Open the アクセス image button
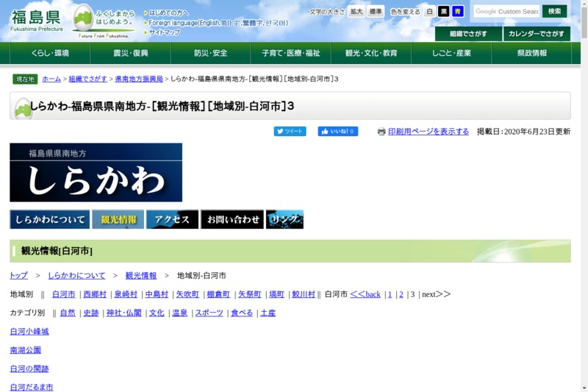 (172, 219)
